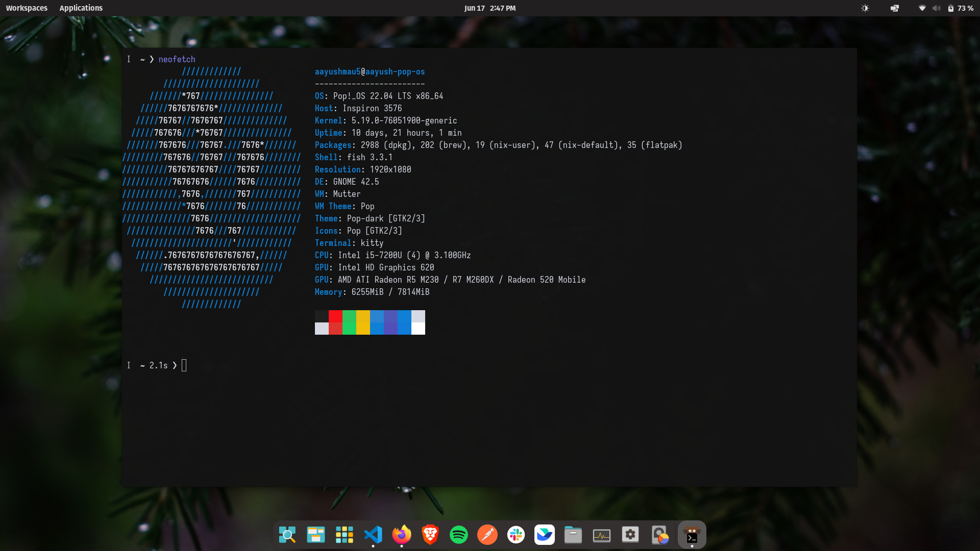
Task: Open GNOME System Monitor
Action: tap(602, 535)
